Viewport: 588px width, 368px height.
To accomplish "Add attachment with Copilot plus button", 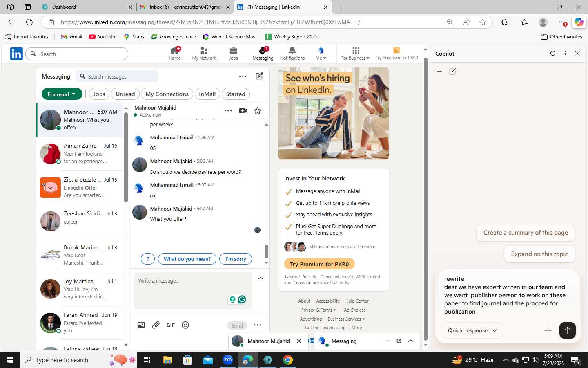I will [x=548, y=330].
